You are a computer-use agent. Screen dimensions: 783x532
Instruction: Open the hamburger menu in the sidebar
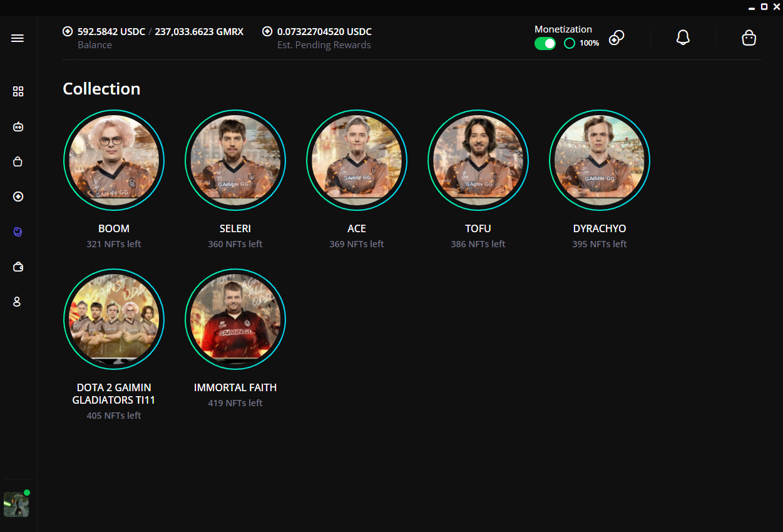pyautogui.click(x=18, y=38)
